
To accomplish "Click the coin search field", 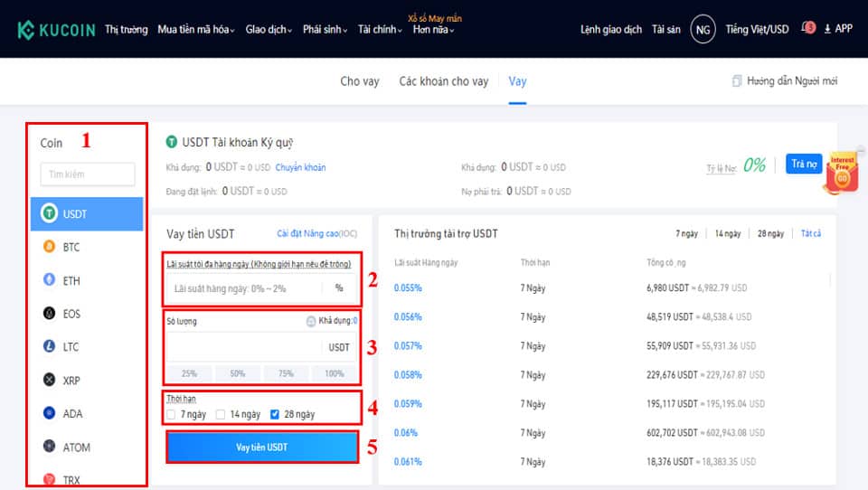I will pos(88,174).
